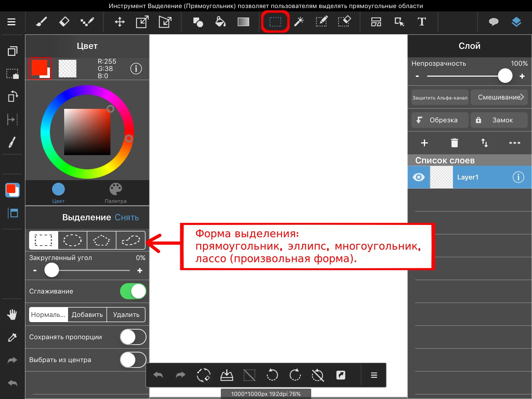The image size is (532, 399).
Task: Expand the Смешивание blending options
Action: click(499, 97)
